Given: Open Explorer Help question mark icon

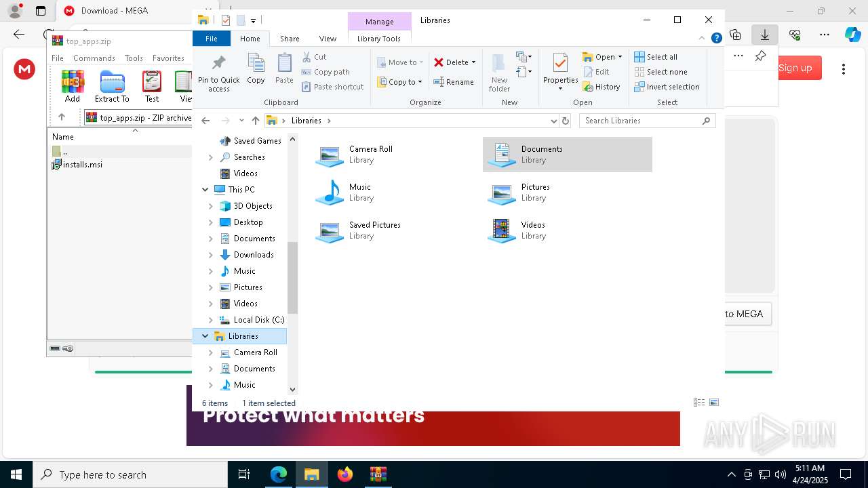Looking at the screenshot, I should click(716, 39).
